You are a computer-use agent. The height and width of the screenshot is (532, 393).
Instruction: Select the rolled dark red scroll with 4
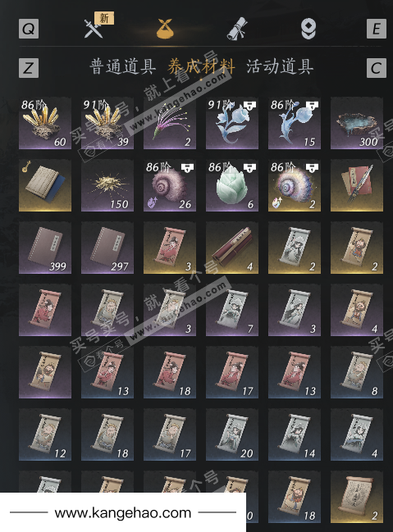click(232, 248)
